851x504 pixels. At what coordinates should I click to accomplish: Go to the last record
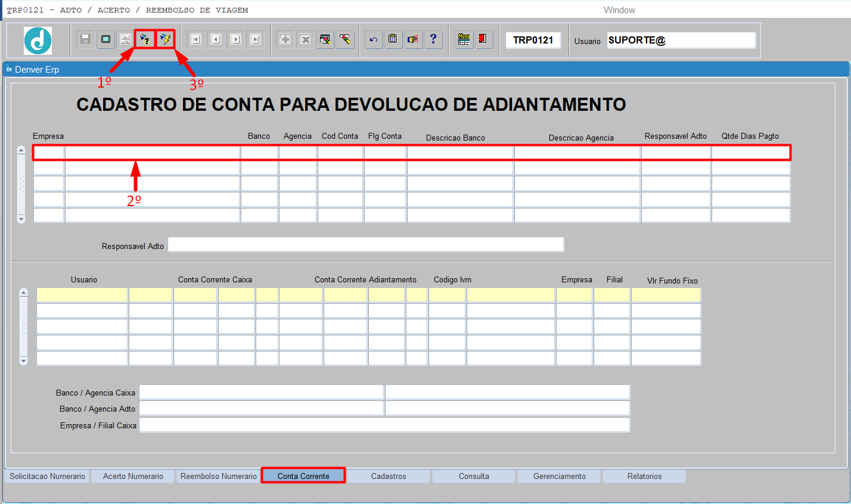[256, 39]
